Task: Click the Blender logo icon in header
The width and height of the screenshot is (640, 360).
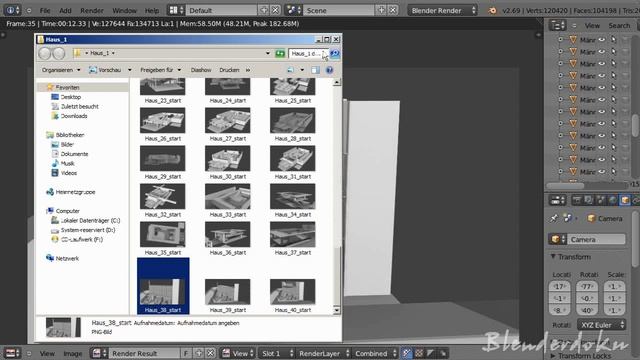Action: point(492,10)
